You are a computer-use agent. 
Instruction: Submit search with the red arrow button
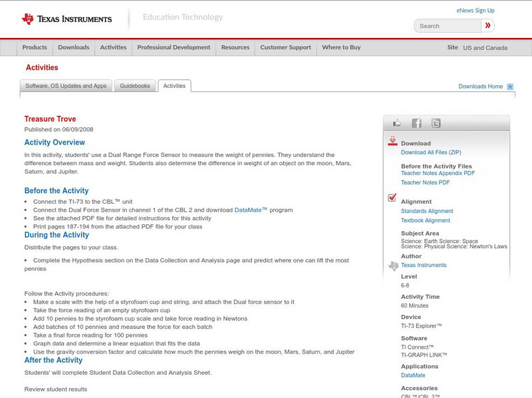[x=487, y=25]
